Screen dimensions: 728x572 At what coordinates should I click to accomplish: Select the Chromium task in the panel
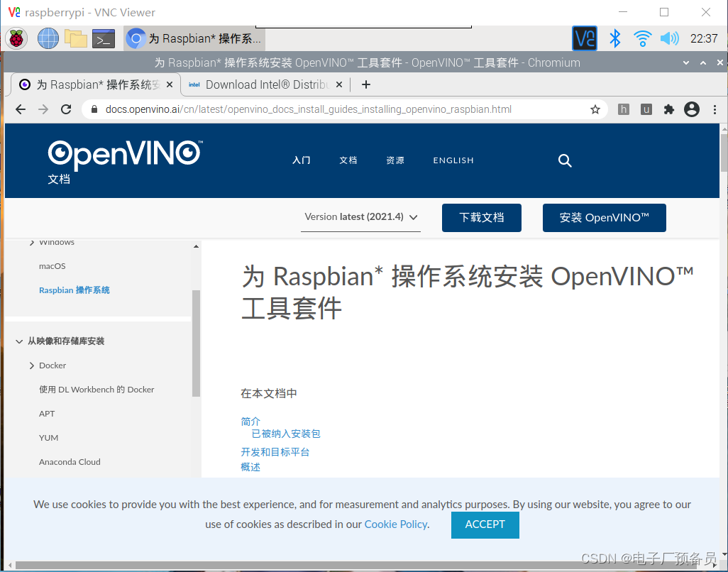(195, 38)
